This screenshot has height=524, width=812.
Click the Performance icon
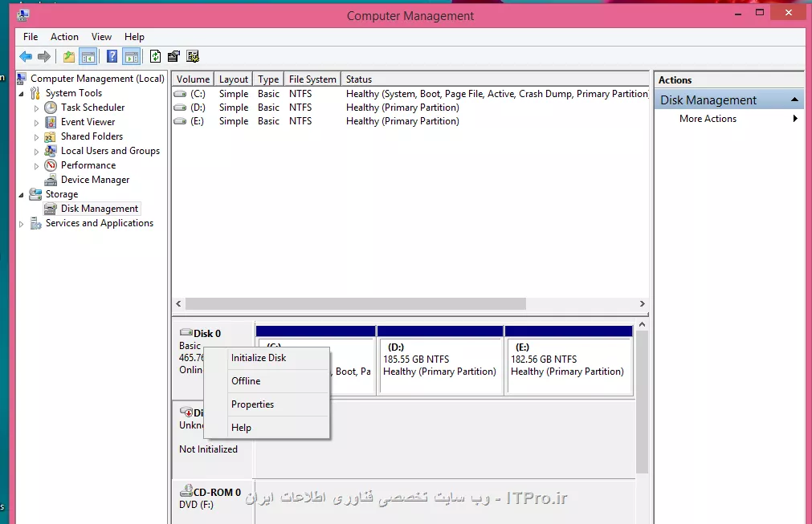51,165
